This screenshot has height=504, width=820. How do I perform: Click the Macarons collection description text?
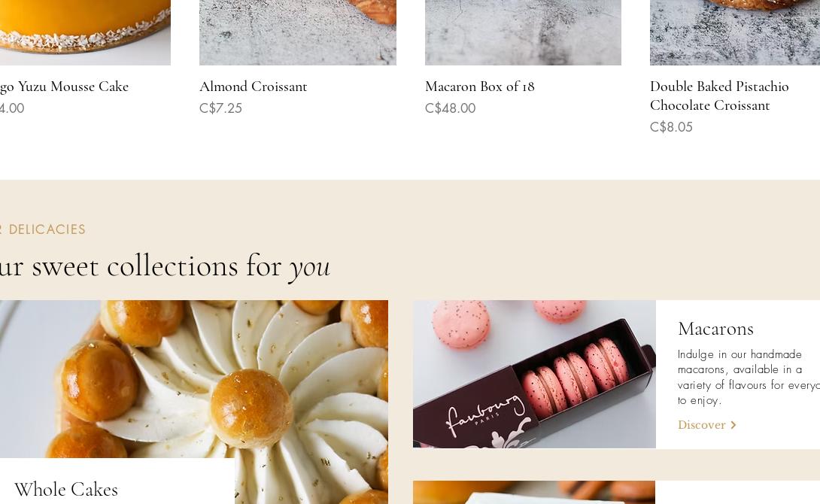pos(749,377)
